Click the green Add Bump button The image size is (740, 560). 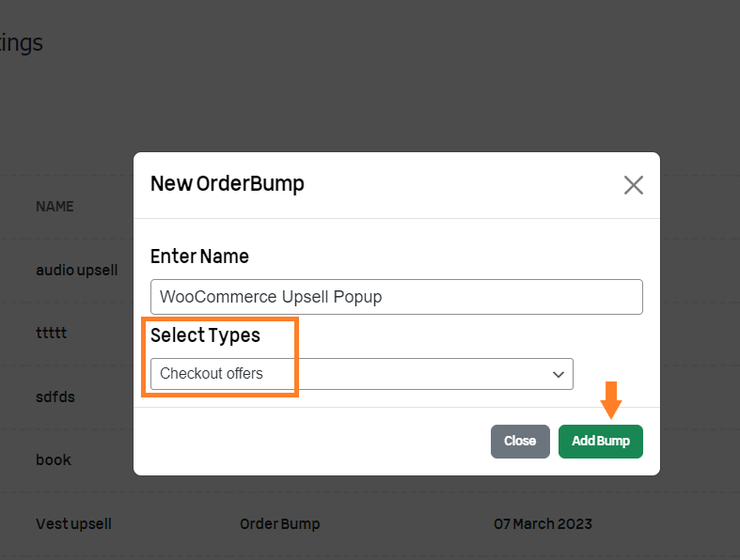point(600,441)
